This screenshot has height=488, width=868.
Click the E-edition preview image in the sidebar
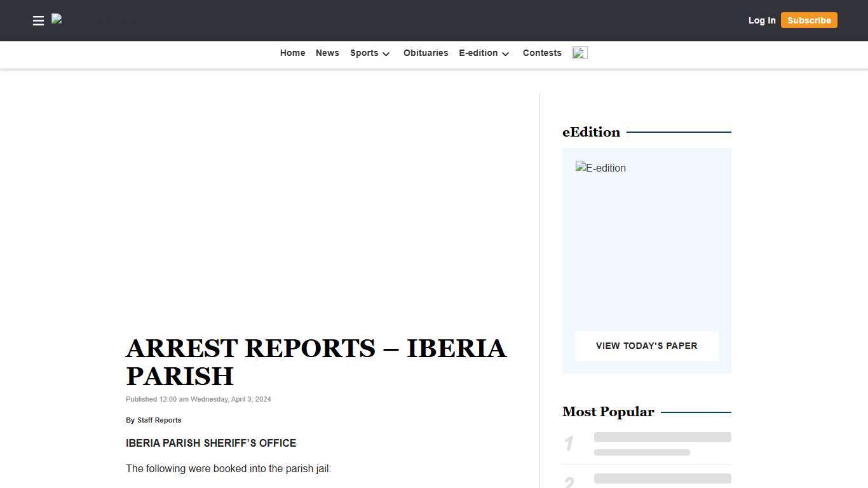coord(600,168)
